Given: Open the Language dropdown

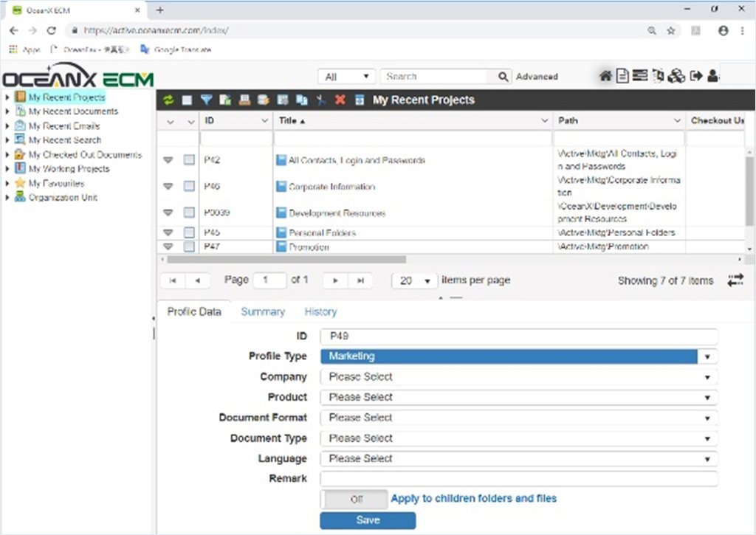Looking at the screenshot, I should coord(519,459).
